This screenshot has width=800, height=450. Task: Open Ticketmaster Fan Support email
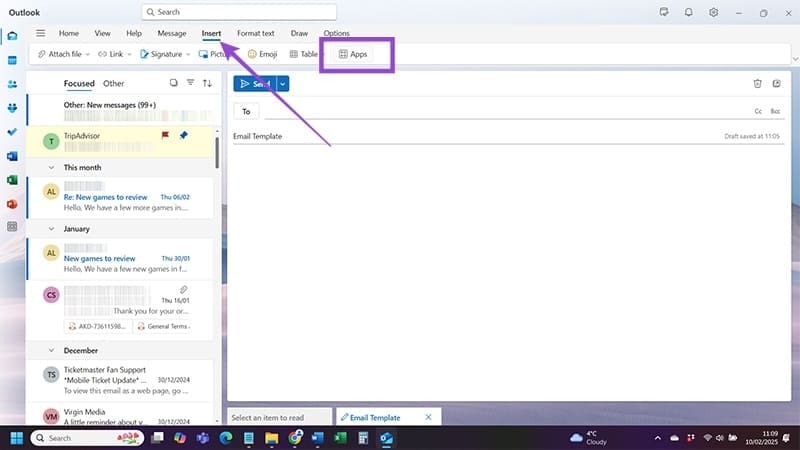click(x=120, y=380)
